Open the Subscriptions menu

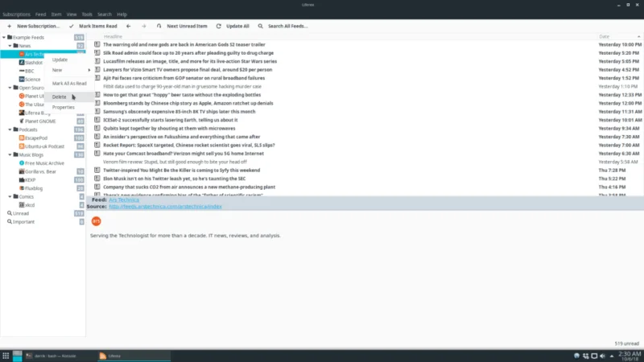(16, 14)
